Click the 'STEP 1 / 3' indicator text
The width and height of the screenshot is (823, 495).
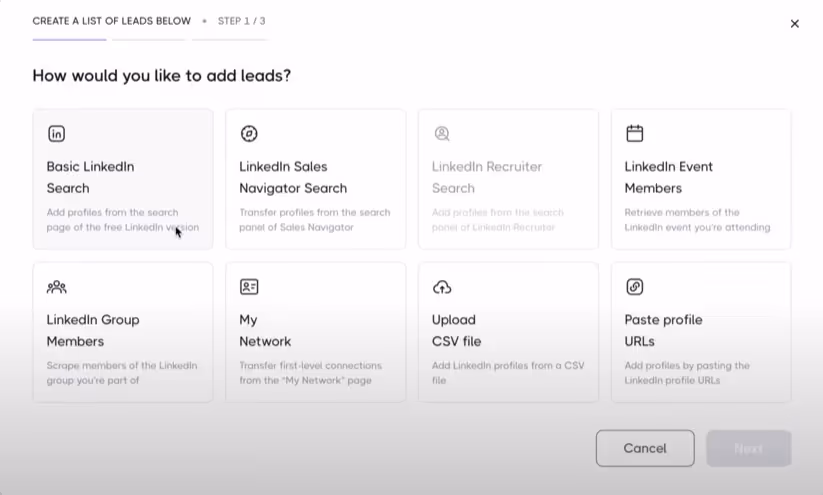(x=241, y=21)
